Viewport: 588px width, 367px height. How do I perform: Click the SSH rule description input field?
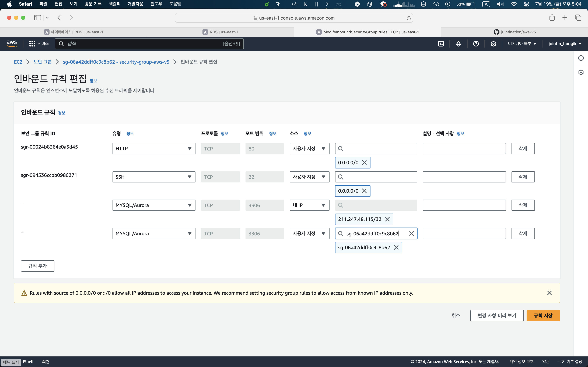[464, 177]
